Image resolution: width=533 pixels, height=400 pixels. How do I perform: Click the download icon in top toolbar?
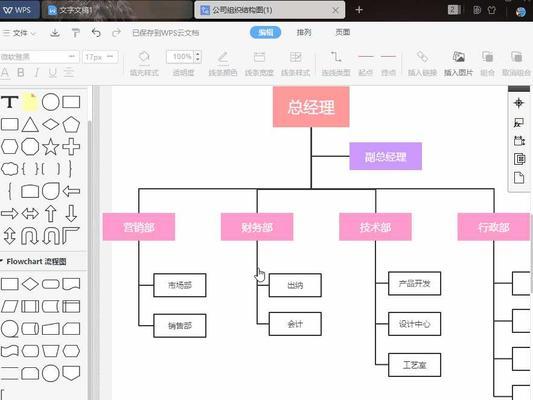pyautogui.click(x=55, y=33)
